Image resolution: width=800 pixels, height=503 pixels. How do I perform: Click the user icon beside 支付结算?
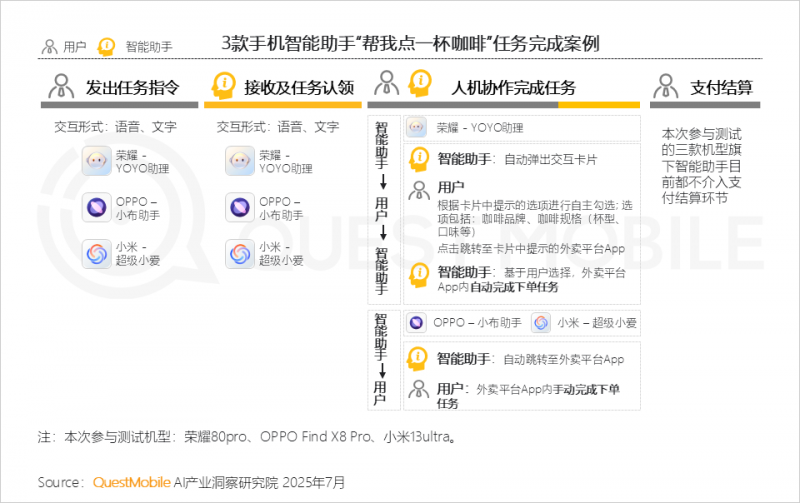coord(665,86)
